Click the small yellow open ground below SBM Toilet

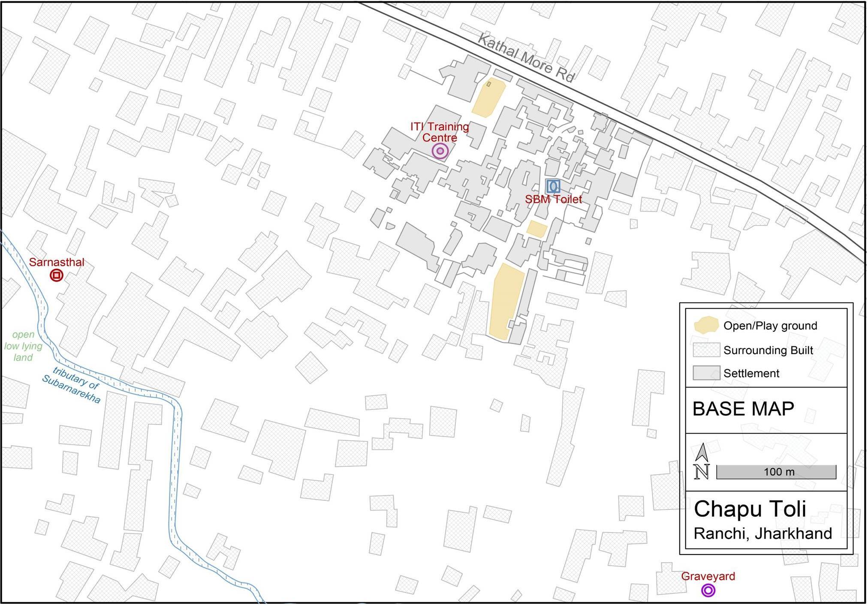(x=537, y=229)
